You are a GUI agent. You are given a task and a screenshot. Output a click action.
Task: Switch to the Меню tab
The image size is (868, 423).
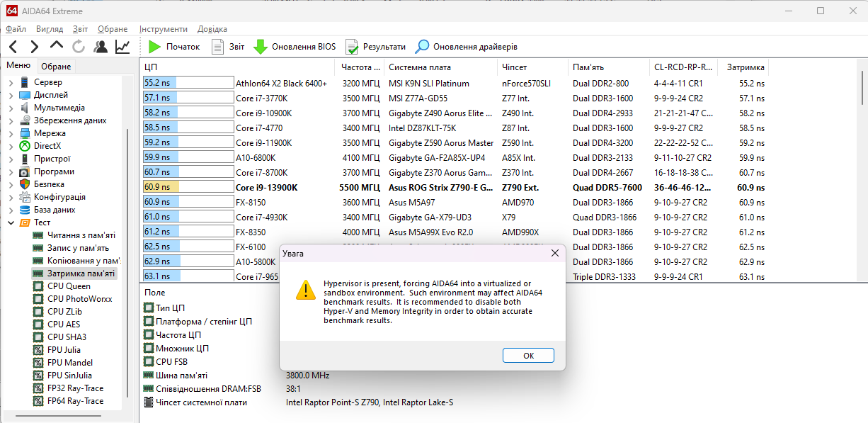pyautogui.click(x=18, y=66)
